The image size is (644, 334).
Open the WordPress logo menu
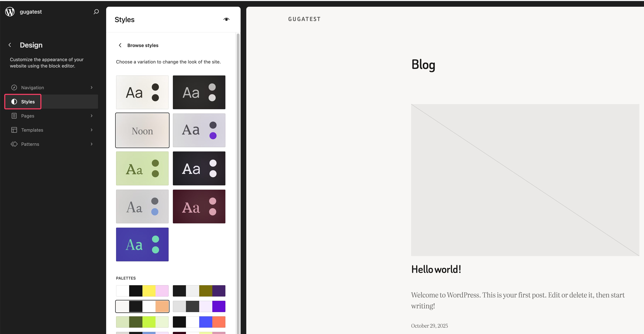pos(10,11)
